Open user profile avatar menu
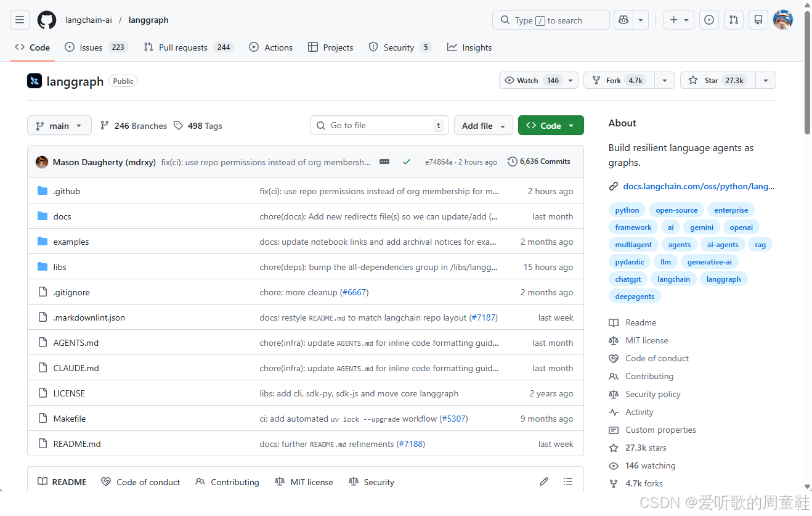 783,20
